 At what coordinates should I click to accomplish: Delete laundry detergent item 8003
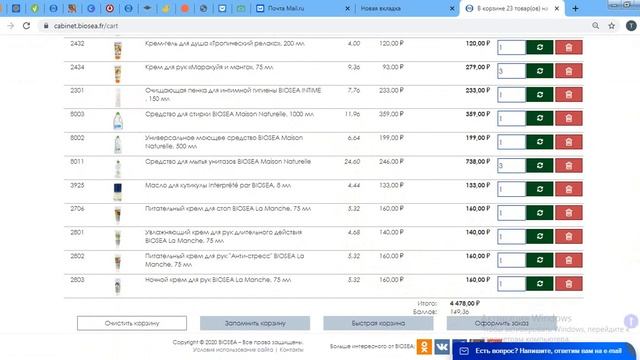[x=569, y=118]
